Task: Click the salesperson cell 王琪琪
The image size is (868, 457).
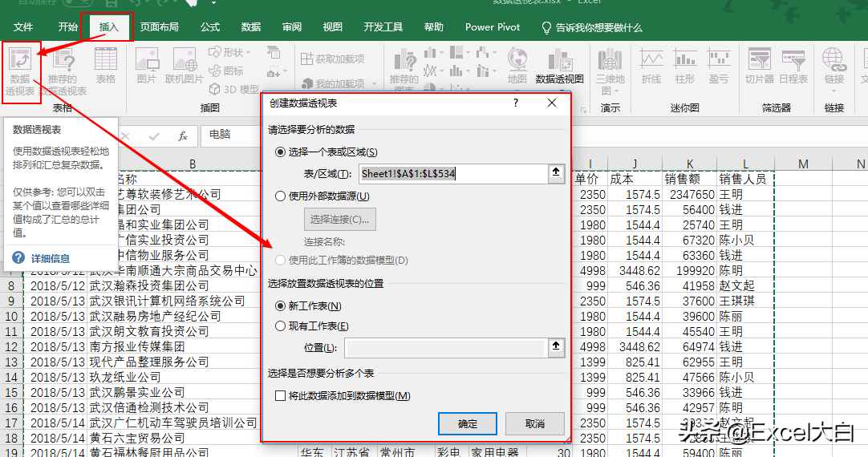Action: 745,301
